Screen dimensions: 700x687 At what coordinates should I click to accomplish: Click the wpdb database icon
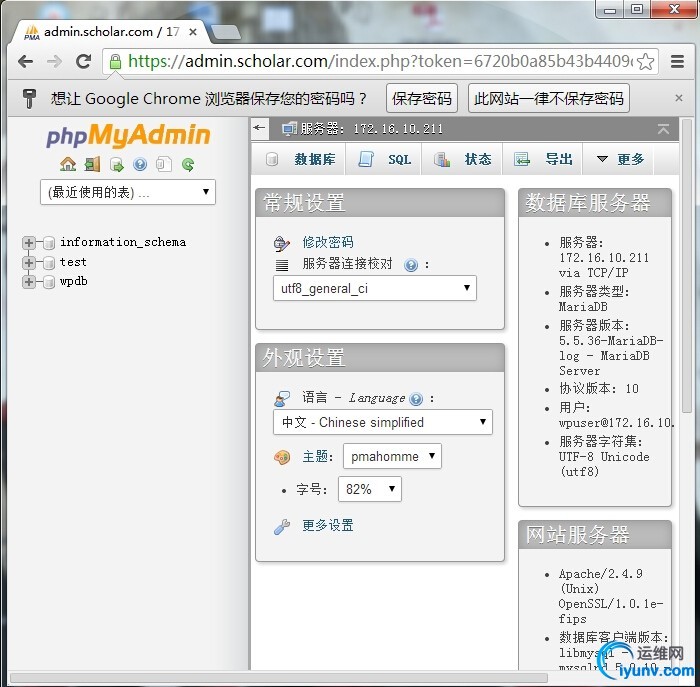49,282
